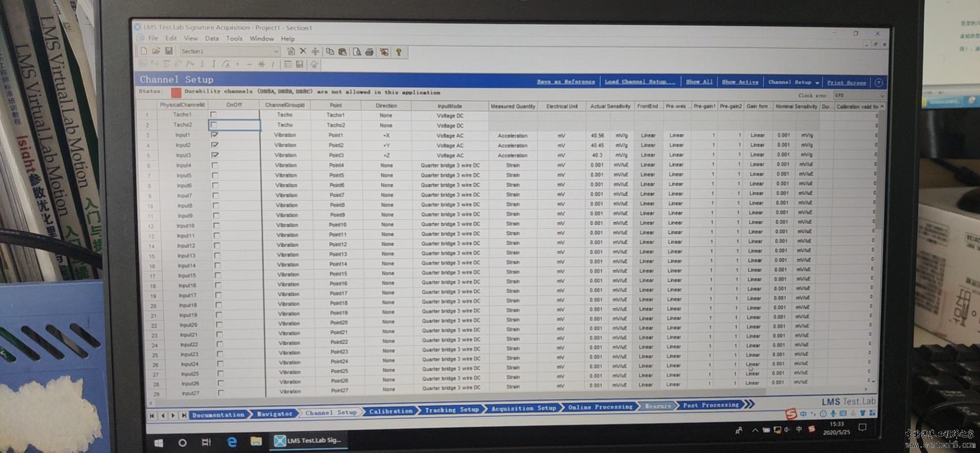This screenshot has height=453, width=980.
Task: Click the Show All link
Action: (699, 82)
